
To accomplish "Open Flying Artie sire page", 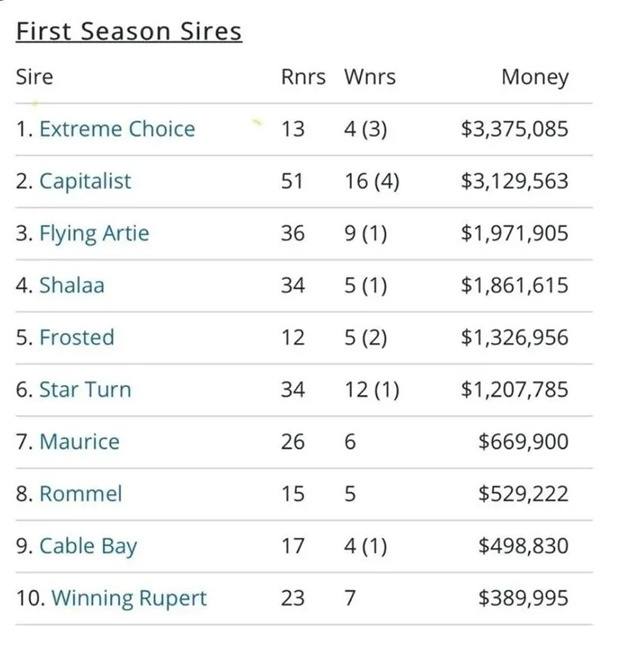I will click(94, 233).
